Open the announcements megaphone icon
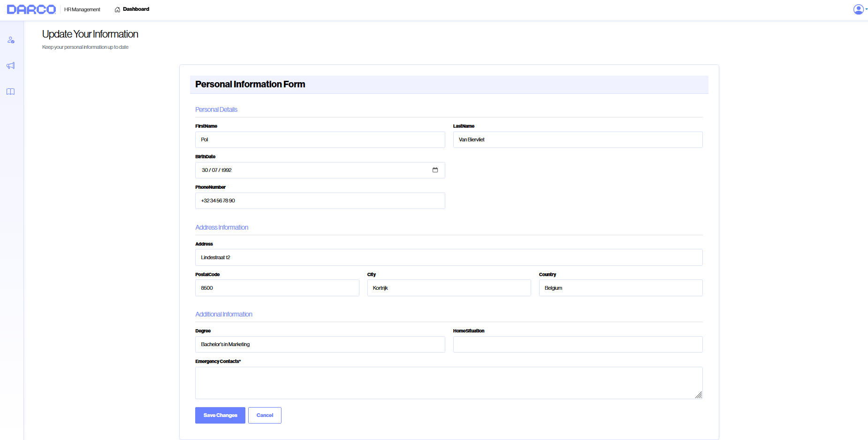The width and height of the screenshot is (868, 440). pyautogui.click(x=11, y=66)
